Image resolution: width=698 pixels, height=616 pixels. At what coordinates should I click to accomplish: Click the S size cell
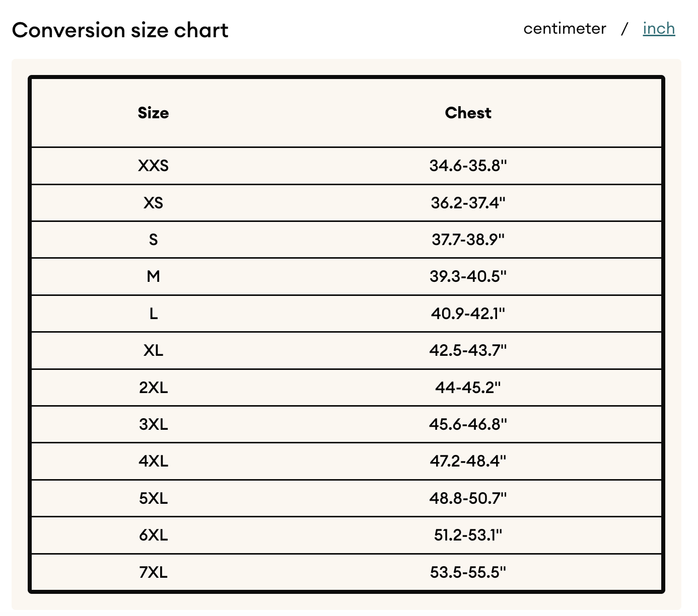click(153, 240)
